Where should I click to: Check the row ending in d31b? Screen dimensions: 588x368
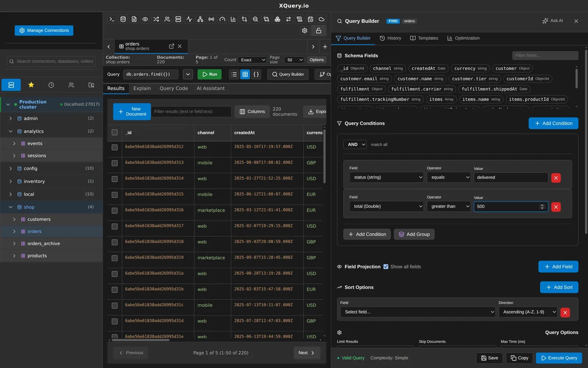[115, 290]
